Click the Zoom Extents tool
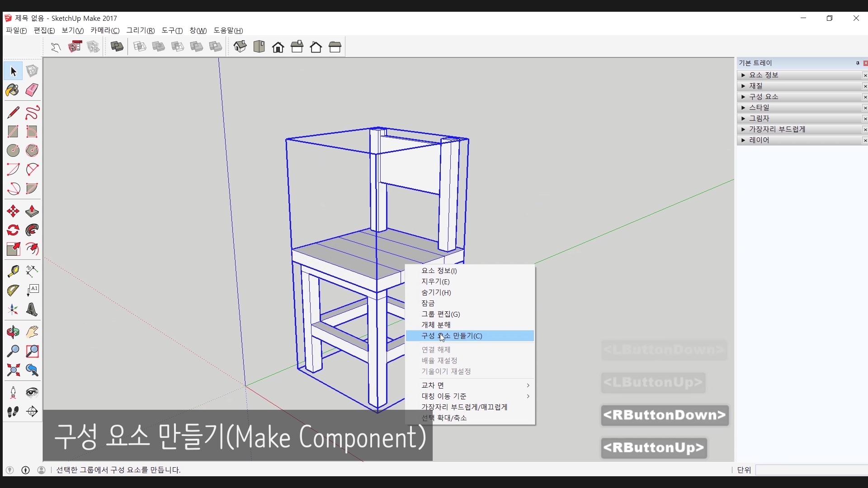Screen dimensions: 868x488 [x=13, y=371]
